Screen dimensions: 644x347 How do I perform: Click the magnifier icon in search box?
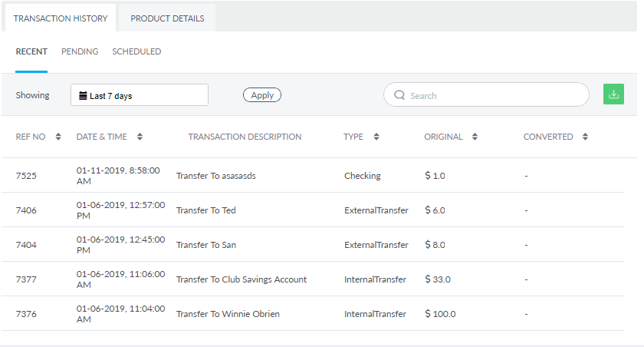(399, 95)
